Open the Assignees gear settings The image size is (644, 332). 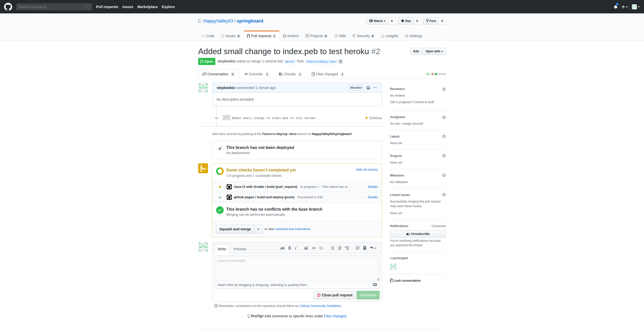tap(444, 117)
